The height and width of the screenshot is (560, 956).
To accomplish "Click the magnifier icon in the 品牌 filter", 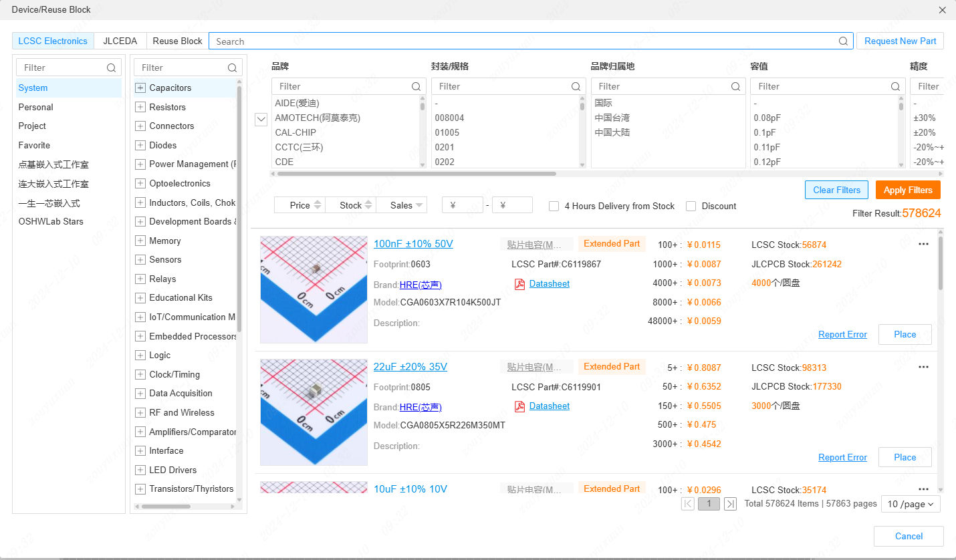I will pos(416,86).
